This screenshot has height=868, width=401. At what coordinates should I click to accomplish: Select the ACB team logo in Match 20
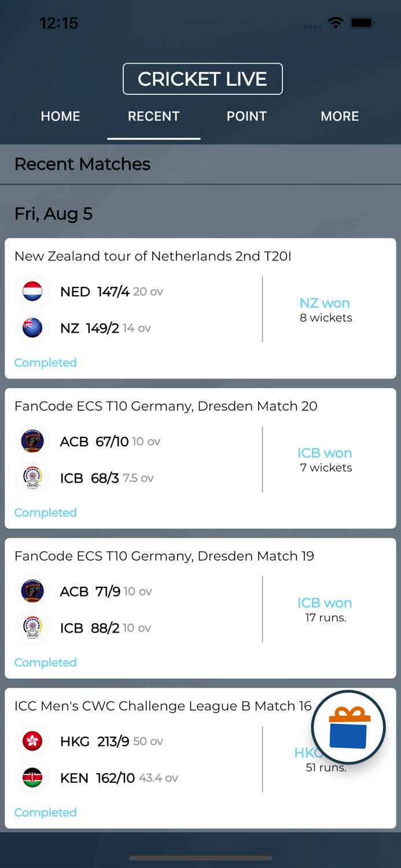(32, 441)
